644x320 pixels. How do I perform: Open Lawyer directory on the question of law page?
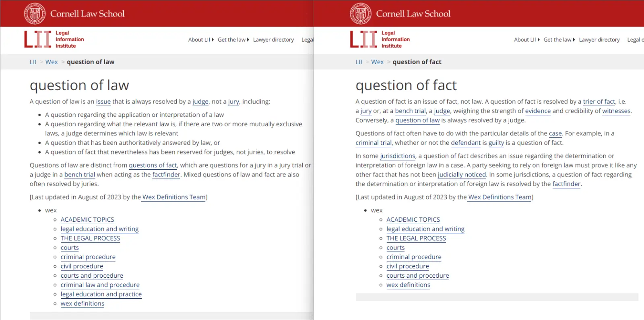(x=273, y=39)
